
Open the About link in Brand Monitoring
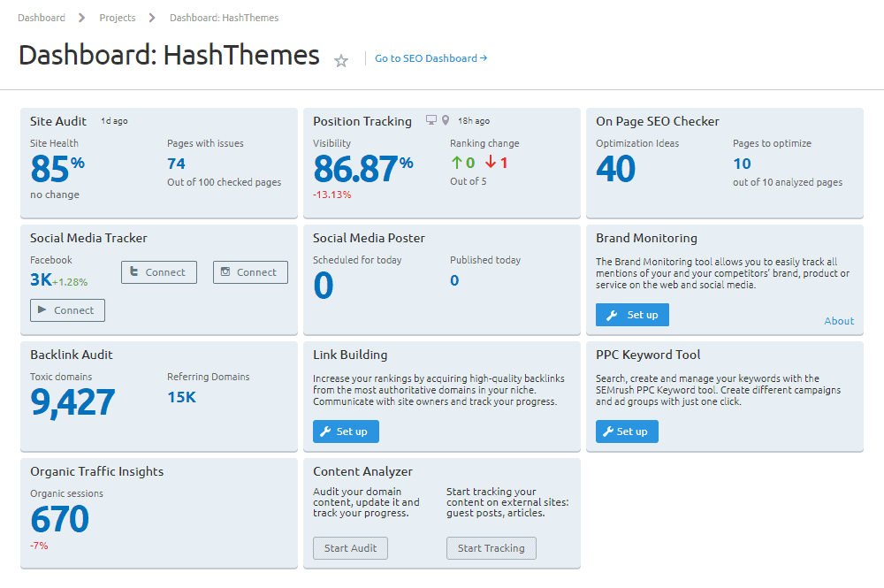coord(839,321)
